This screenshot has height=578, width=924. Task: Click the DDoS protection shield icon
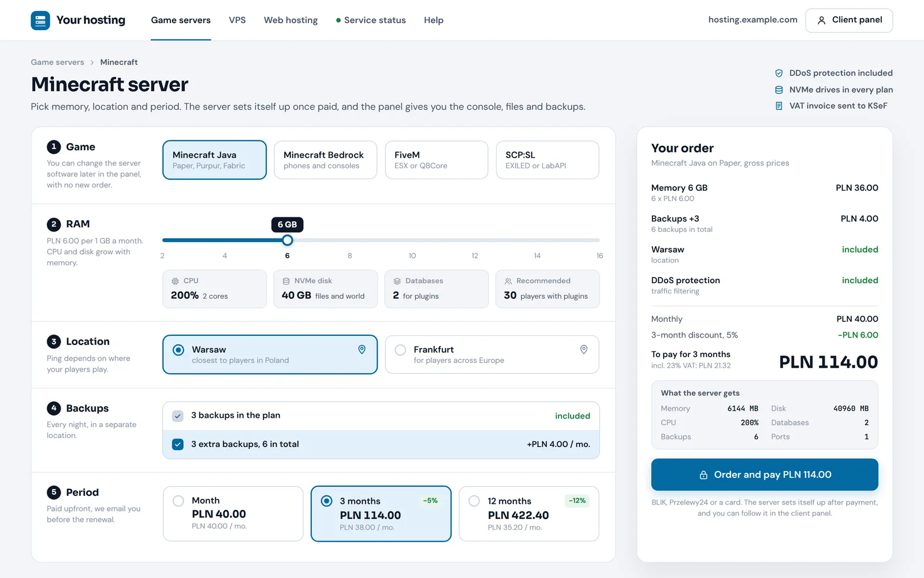(778, 73)
